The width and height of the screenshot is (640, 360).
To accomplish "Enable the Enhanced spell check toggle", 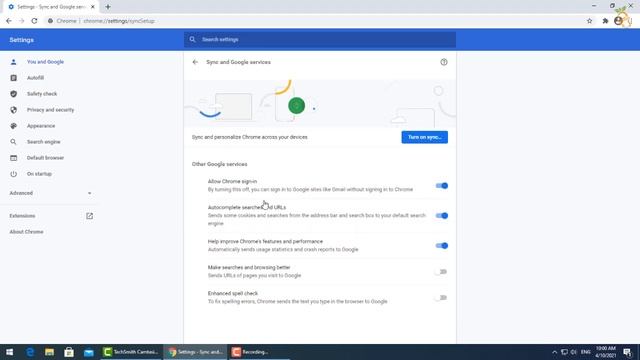I will point(441,298).
